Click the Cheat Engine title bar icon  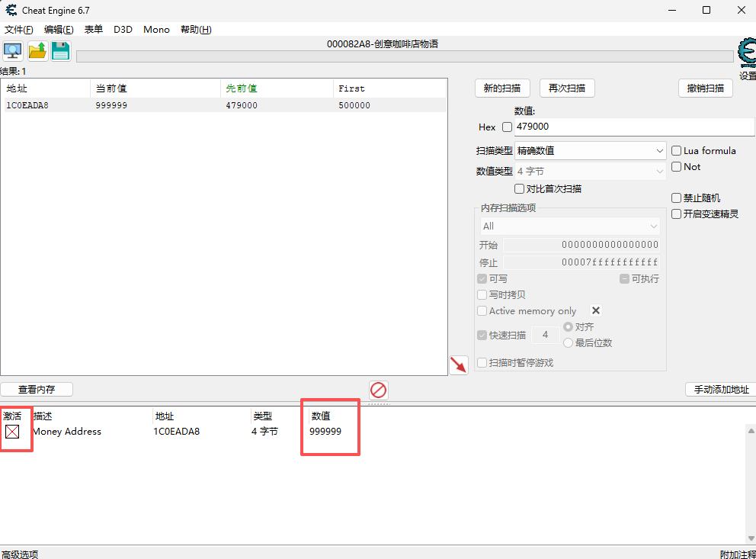[11, 10]
